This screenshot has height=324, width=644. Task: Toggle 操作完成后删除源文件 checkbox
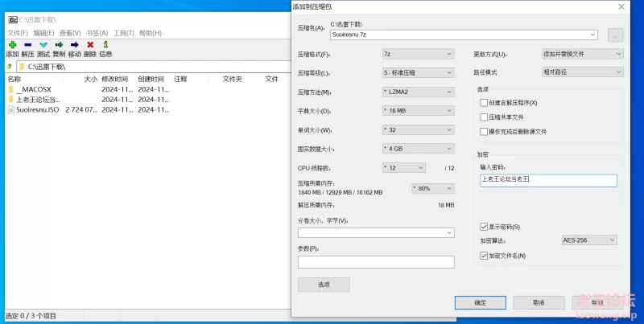tap(484, 132)
